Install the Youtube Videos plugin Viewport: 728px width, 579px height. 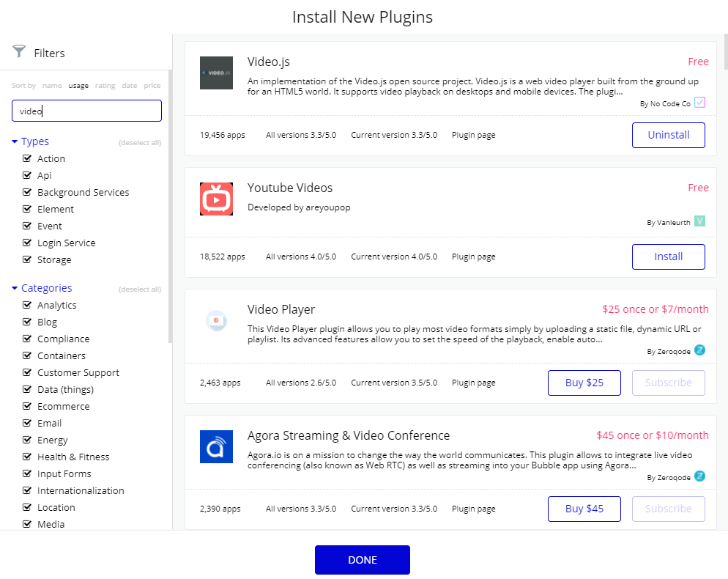pos(669,257)
